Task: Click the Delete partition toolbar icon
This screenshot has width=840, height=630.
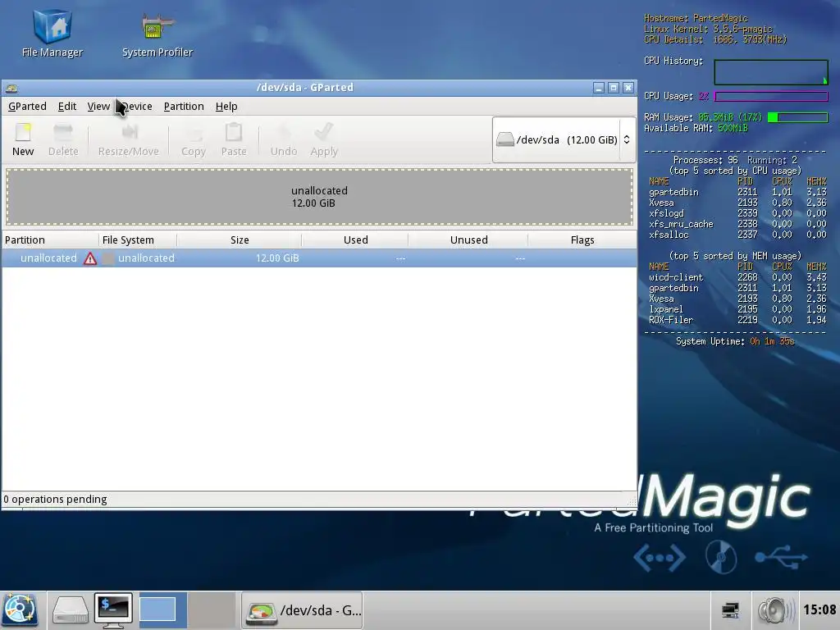Action: tap(63, 139)
